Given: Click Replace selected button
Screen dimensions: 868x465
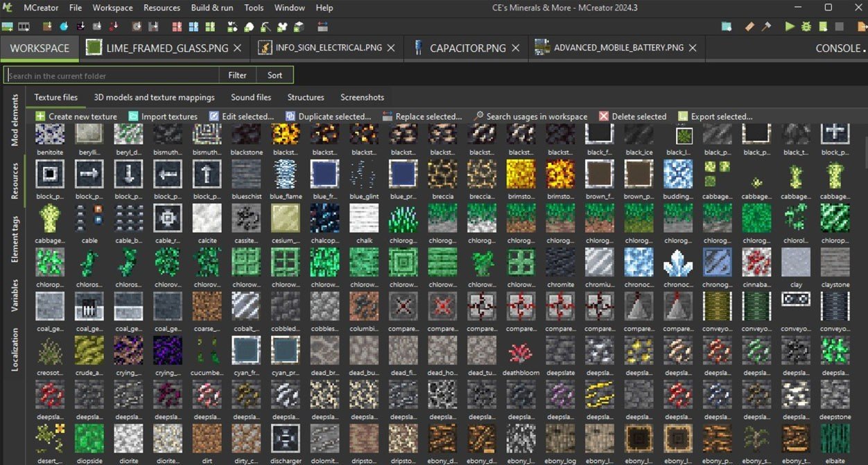Looking at the screenshot, I should [422, 116].
